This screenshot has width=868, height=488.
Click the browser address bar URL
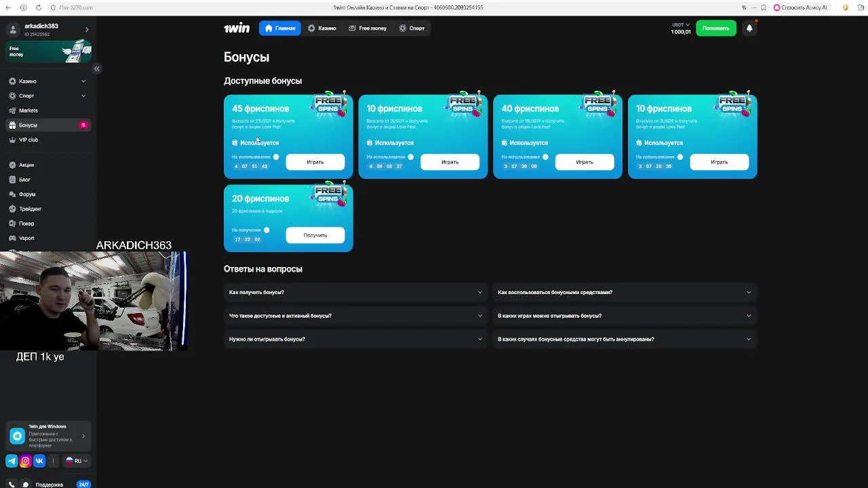76,7
